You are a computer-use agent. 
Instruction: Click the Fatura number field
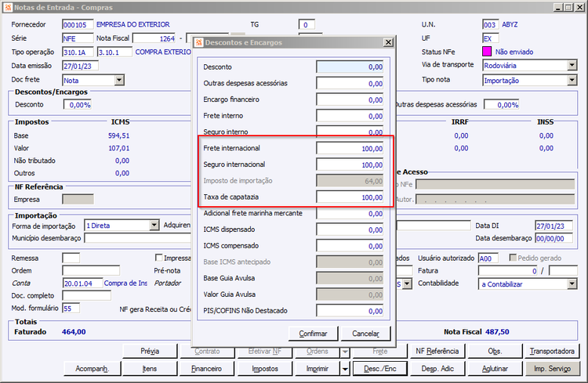click(x=509, y=270)
